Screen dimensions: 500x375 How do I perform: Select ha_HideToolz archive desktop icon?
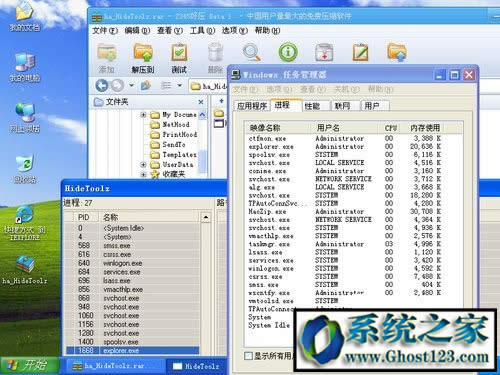point(24,270)
